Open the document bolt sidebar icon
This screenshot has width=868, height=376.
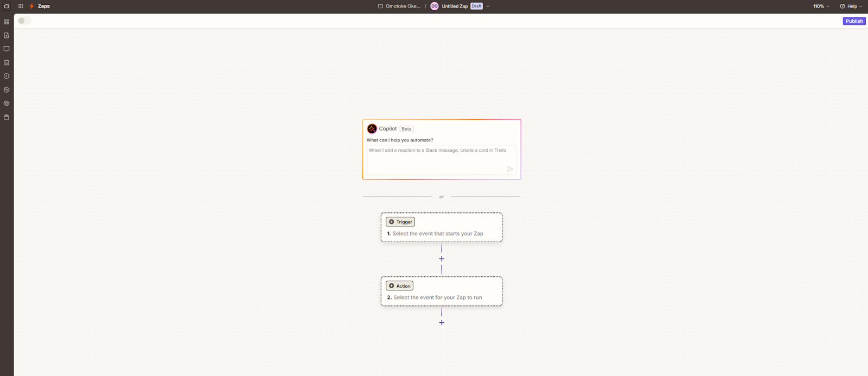pos(7,35)
